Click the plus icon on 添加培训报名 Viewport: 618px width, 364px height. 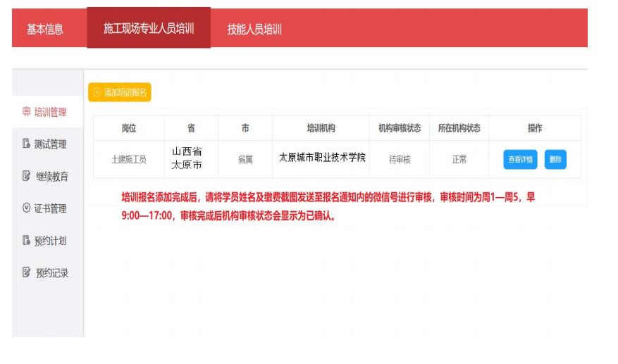tap(97, 92)
